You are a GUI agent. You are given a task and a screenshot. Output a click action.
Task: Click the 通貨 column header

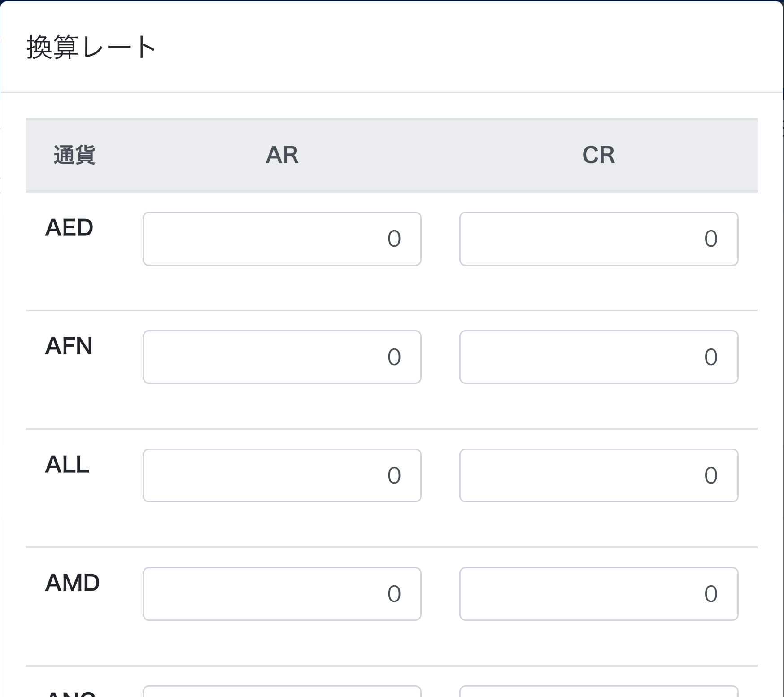coord(74,155)
